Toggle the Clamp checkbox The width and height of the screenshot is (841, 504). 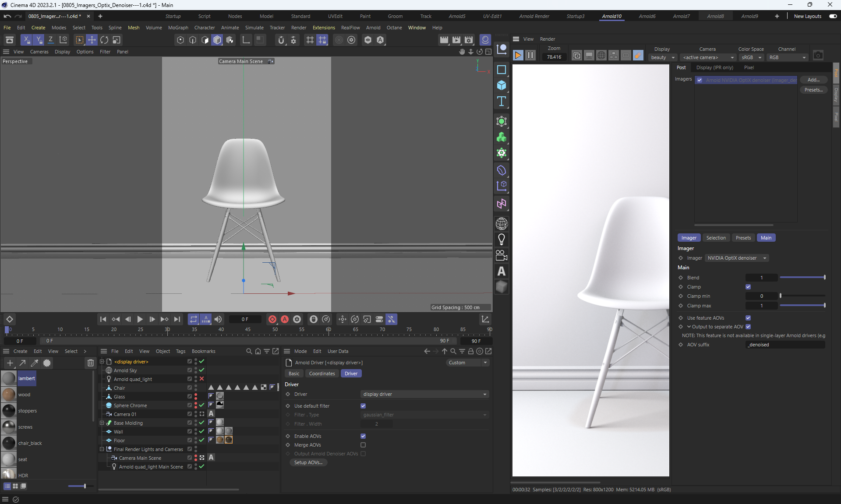coord(748,287)
